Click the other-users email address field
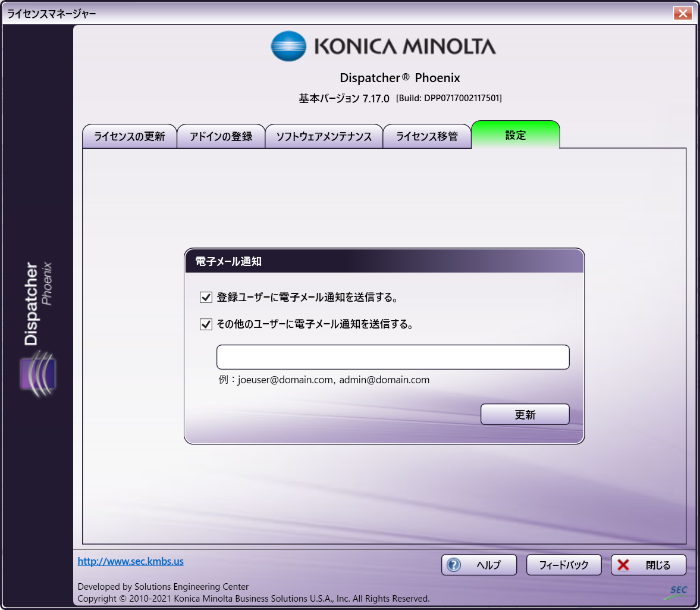This screenshot has height=610, width=700. click(x=393, y=357)
